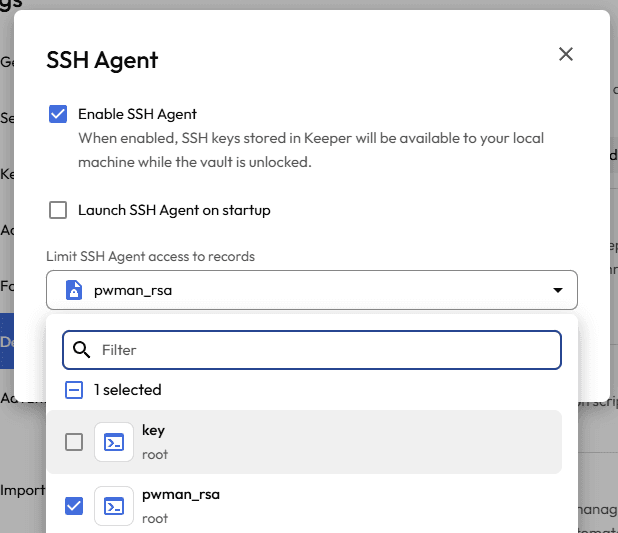Viewport: 618px width, 533px height.
Task: Click 'root' subtitle under the key record
Action: click(155, 455)
